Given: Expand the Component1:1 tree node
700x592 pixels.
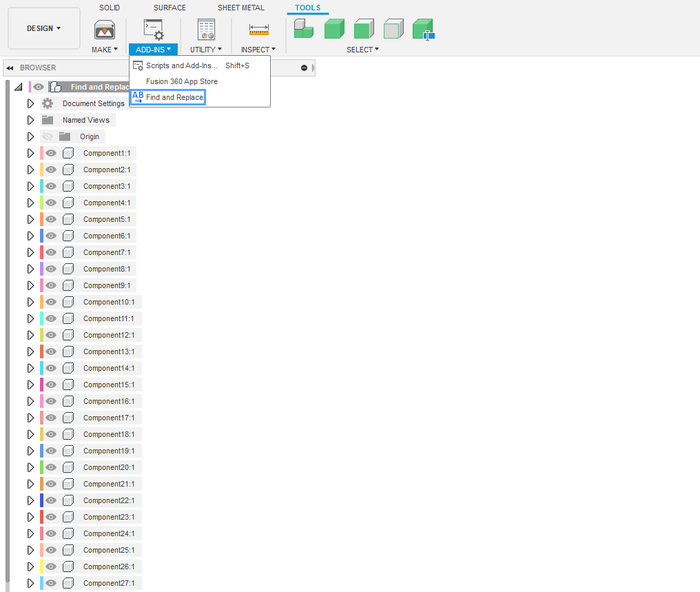Looking at the screenshot, I should pyautogui.click(x=30, y=153).
